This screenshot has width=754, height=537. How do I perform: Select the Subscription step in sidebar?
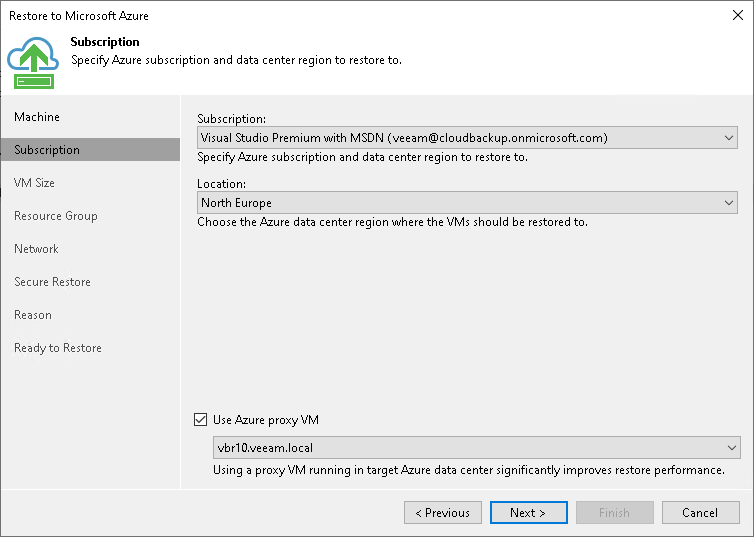(x=47, y=150)
